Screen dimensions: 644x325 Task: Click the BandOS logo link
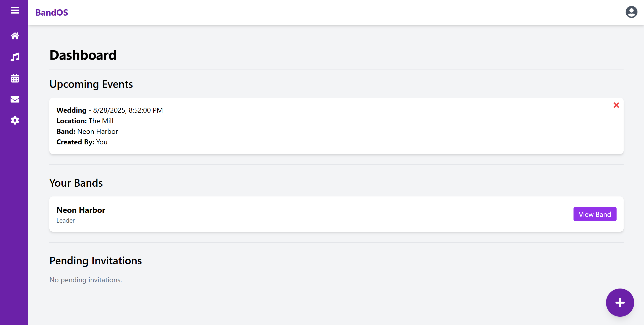click(x=52, y=12)
